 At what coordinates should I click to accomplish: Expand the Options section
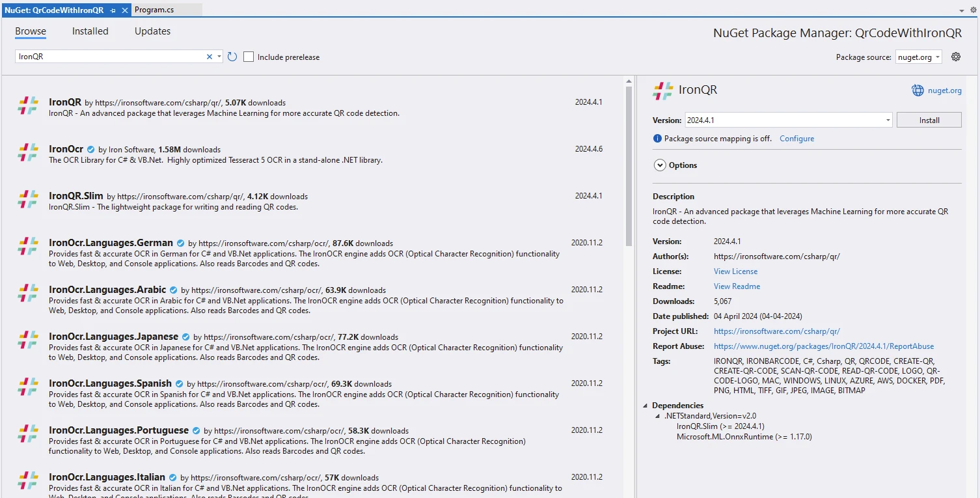coord(659,165)
